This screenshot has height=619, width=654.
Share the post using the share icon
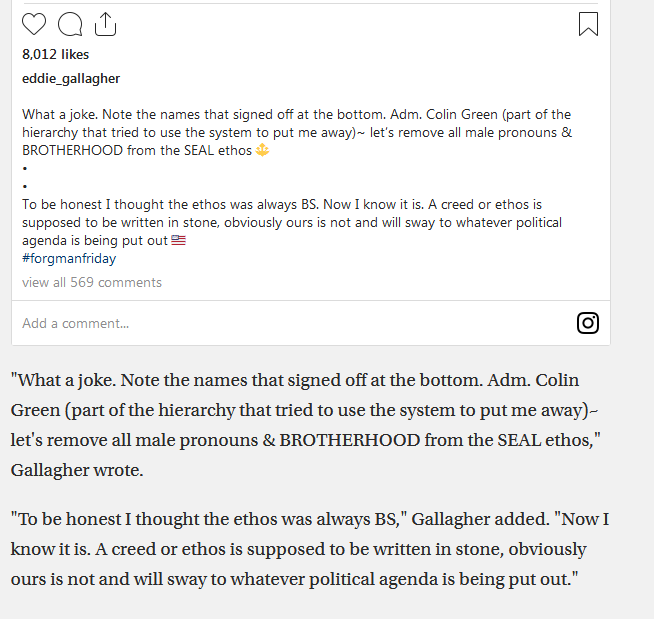(x=105, y=25)
